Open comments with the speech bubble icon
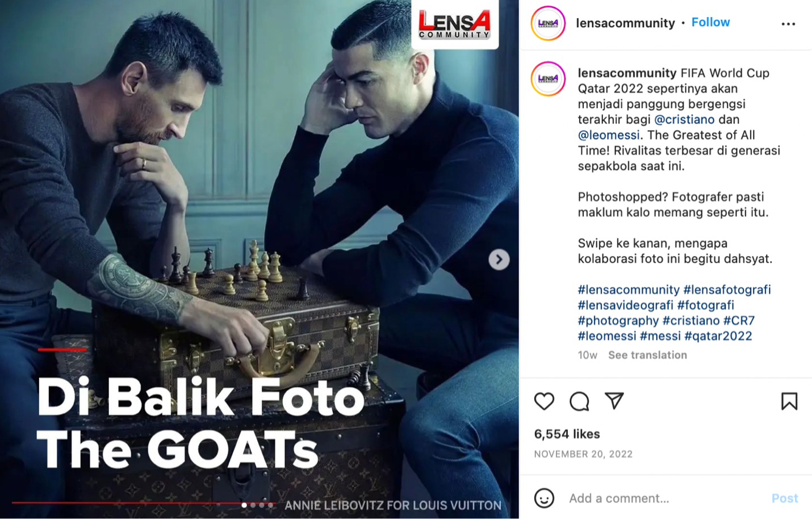812x520 pixels. click(x=579, y=401)
